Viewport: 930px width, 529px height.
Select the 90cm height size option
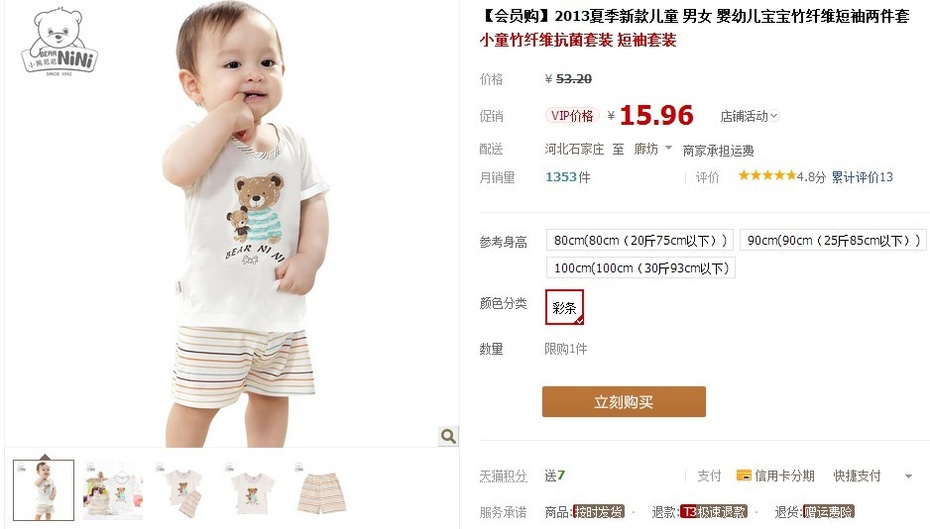coord(833,241)
